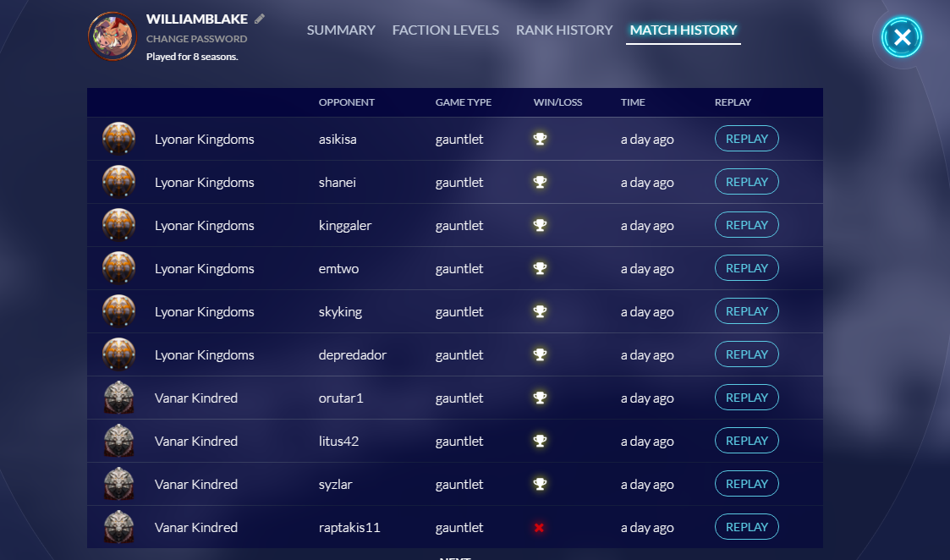Screen dimensions: 950x560
Task: Select opponent name skyking
Action: (x=340, y=311)
